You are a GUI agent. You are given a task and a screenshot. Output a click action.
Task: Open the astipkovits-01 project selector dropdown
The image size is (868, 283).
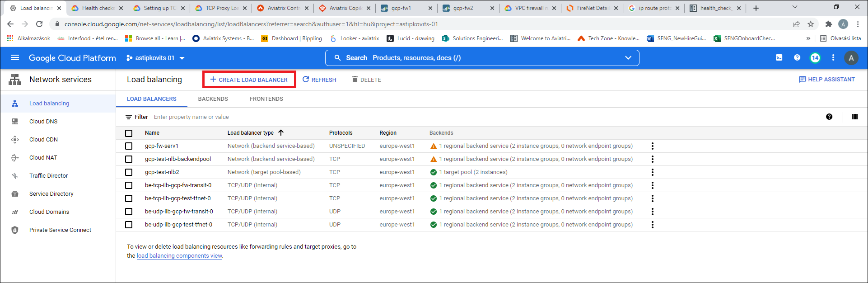tap(156, 58)
